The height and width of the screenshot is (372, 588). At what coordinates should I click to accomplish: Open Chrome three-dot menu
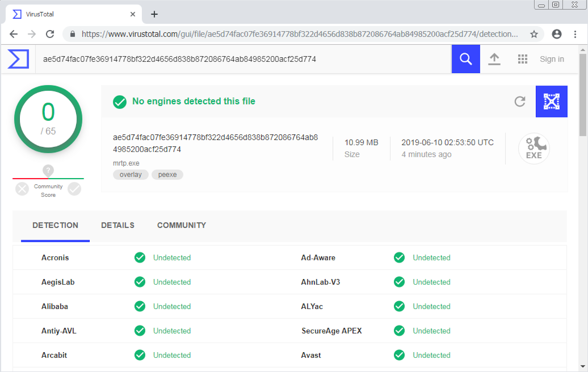(x=575, y=34)
